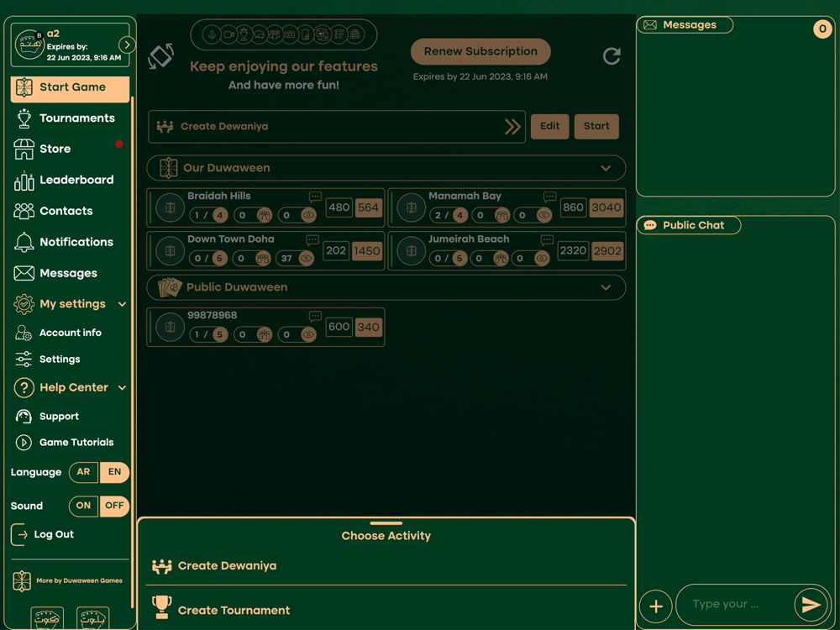The height and width of the screenshot is (630, 840).
Task: Expand the profile card arrow
Action: [127, 45]
